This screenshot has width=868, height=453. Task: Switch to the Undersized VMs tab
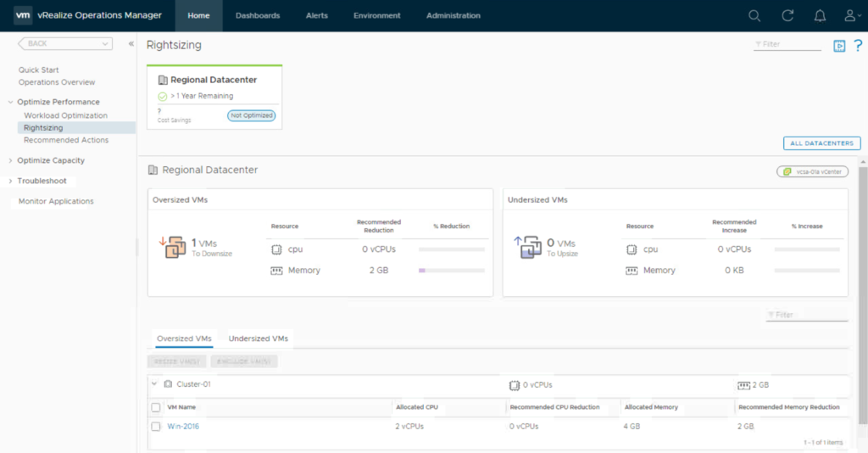click(259, 338)
